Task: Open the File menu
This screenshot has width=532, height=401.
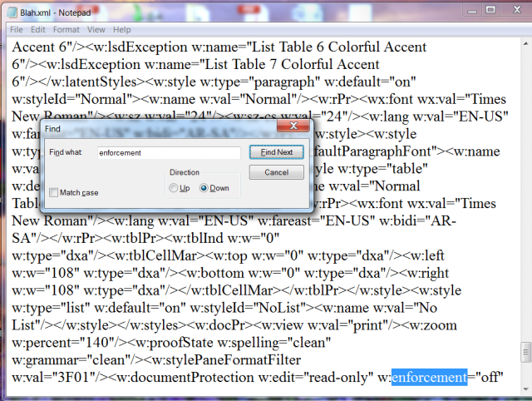Action: tap(17, 30)
